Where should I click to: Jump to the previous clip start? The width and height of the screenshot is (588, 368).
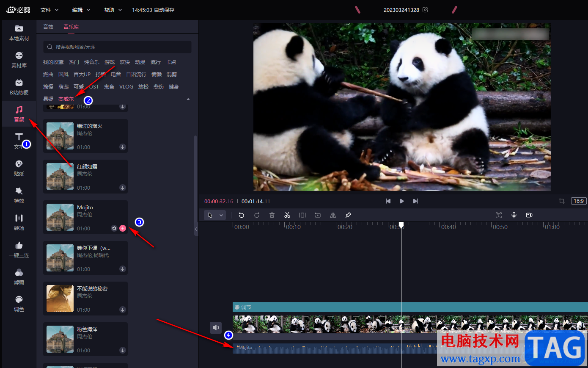(388, 201)
